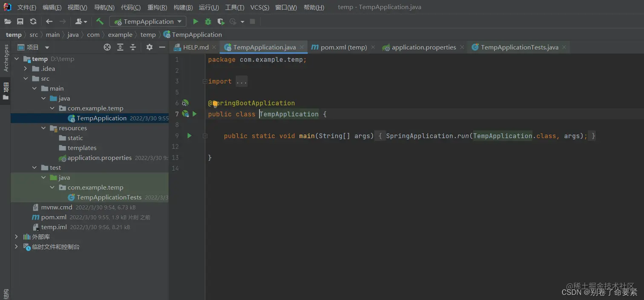Switch to the application.properties tab
Screen dimensions: 644x300
pos(424,47)
